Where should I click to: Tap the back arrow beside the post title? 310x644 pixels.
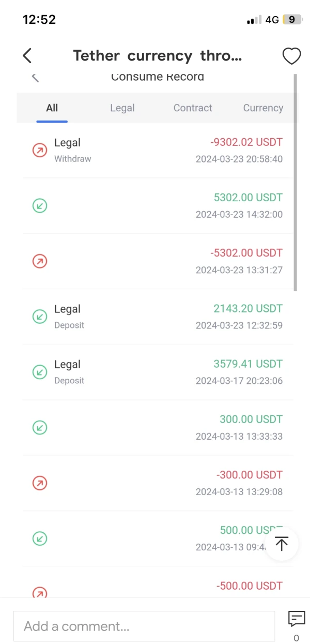pos(27,56)
